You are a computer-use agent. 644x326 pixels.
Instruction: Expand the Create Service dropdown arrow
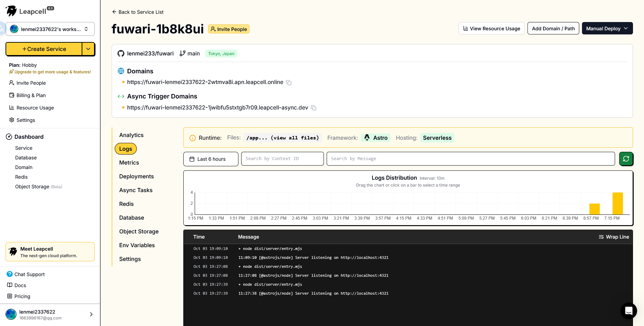click(x=88, y=49)
